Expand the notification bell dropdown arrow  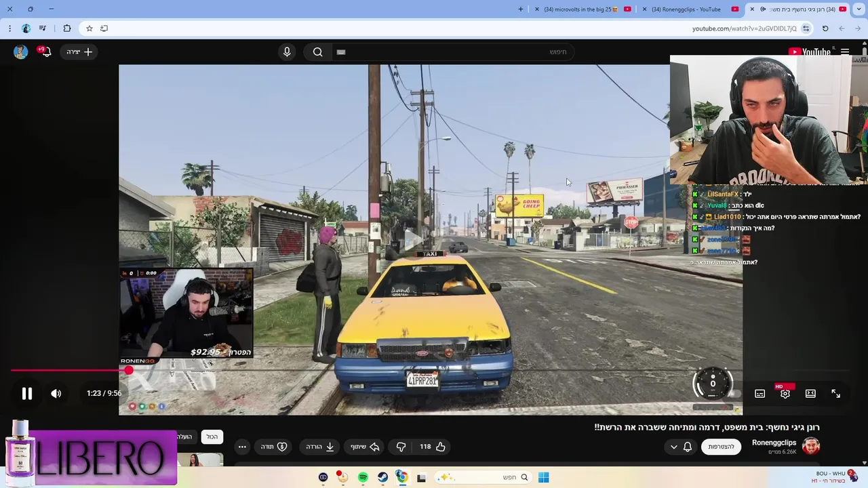[x=673, y=447]
